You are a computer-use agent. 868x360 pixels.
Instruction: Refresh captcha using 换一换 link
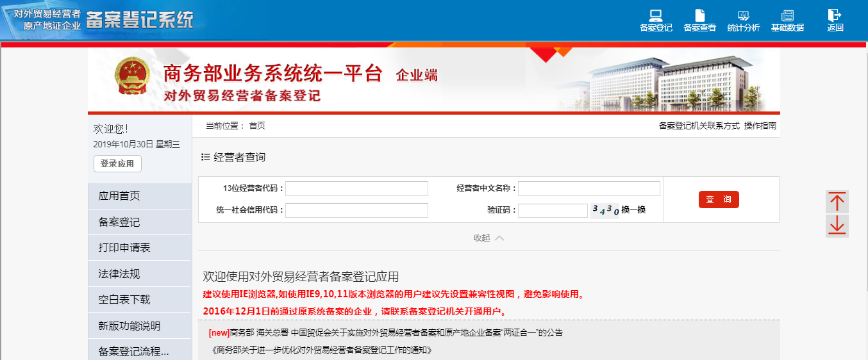[x=633, y=210]
